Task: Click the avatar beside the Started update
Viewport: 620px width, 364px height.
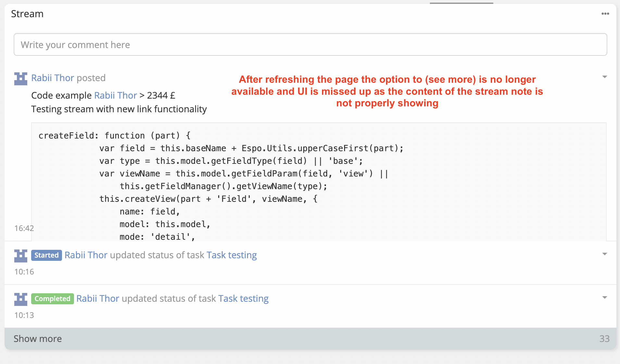Action: pos(20,256)
